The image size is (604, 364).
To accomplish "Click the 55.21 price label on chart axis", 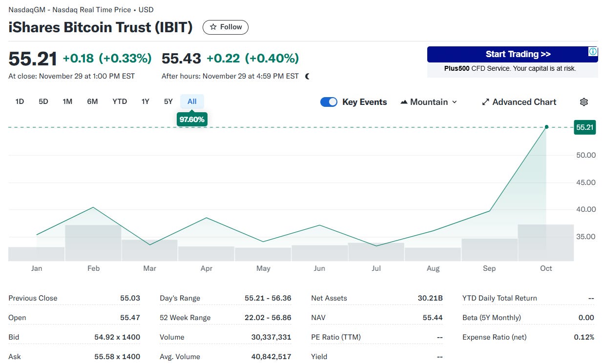I will coord(584,127).
